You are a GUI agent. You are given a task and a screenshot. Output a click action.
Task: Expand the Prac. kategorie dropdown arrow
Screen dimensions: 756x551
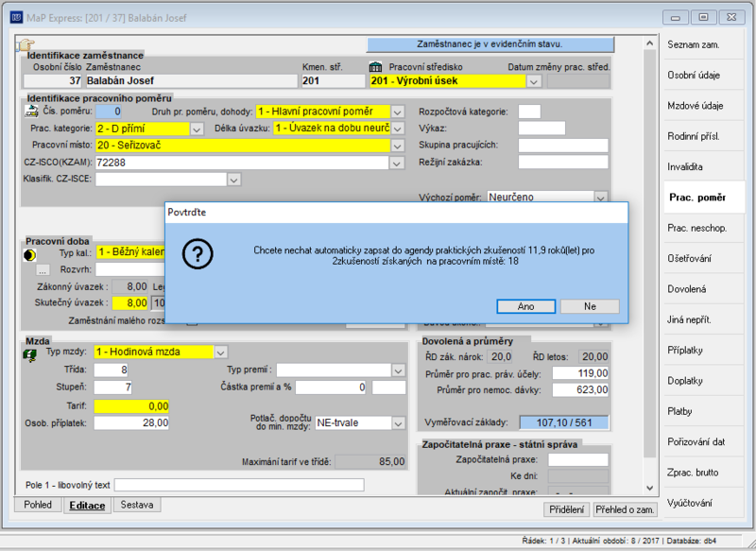pyautogui.click(x=197, y=129)
